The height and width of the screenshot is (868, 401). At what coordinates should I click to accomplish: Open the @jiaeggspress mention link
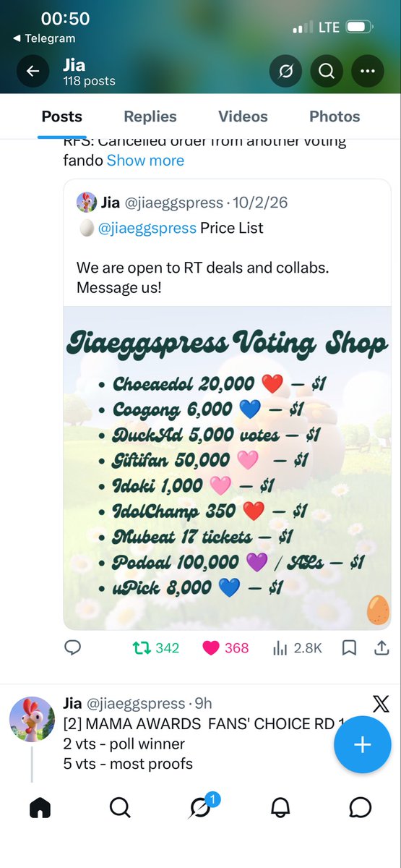(x=147, y=229)
